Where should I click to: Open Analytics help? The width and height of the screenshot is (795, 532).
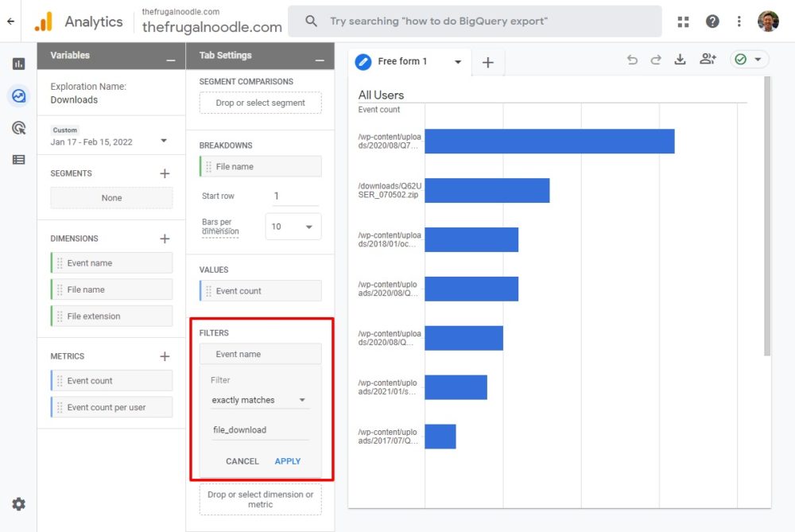point(712,21)
